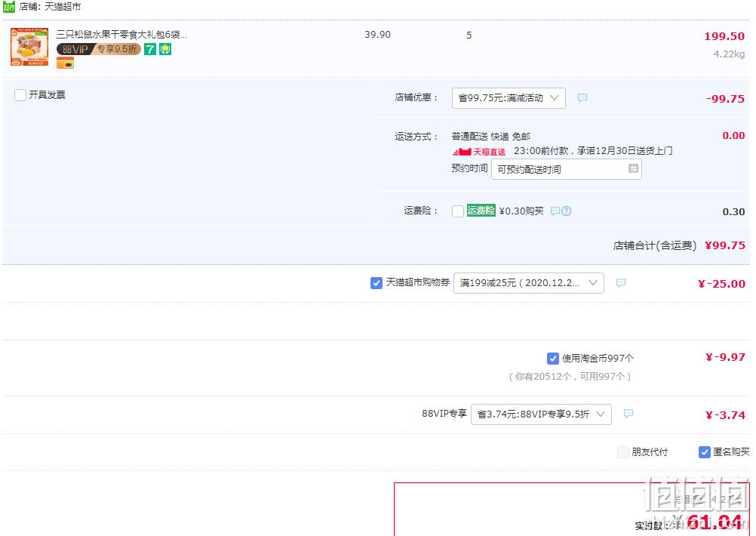Click the Tmall supermarket shop icon
Screen dimensions: 756x536
pos(9,7)
